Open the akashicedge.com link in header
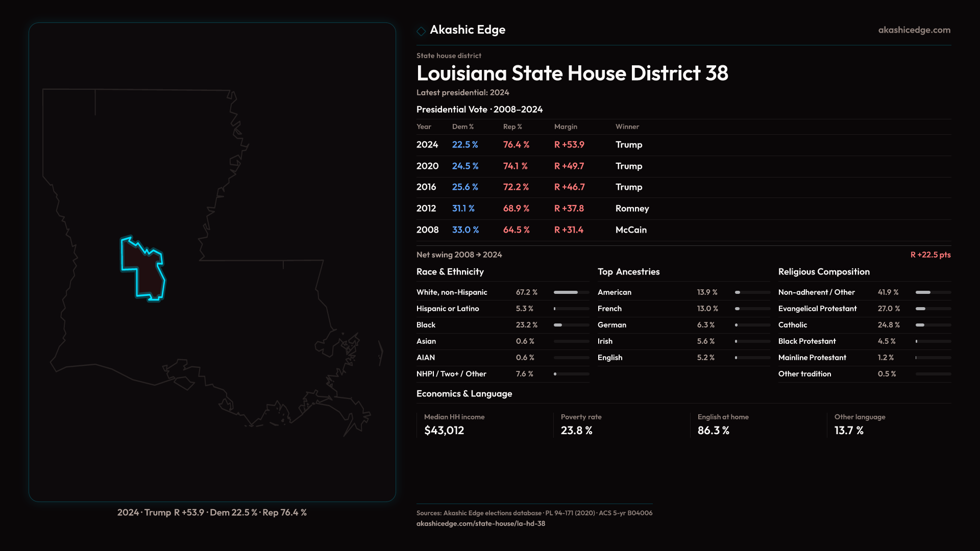Viewport: 980px width, 551px height. point(914,30)
